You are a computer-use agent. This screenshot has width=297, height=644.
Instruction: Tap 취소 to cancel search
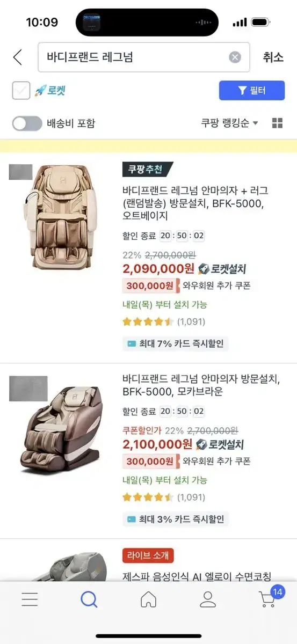click(273, 57)
